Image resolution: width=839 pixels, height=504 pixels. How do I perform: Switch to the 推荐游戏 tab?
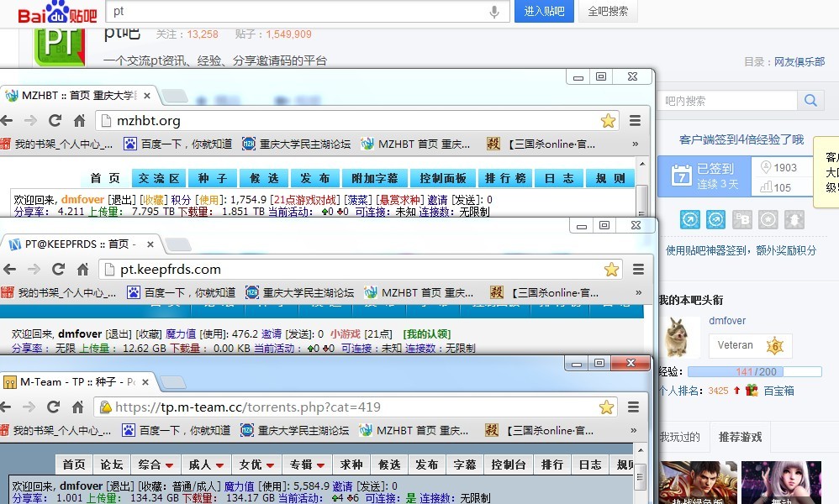[740, 437]
